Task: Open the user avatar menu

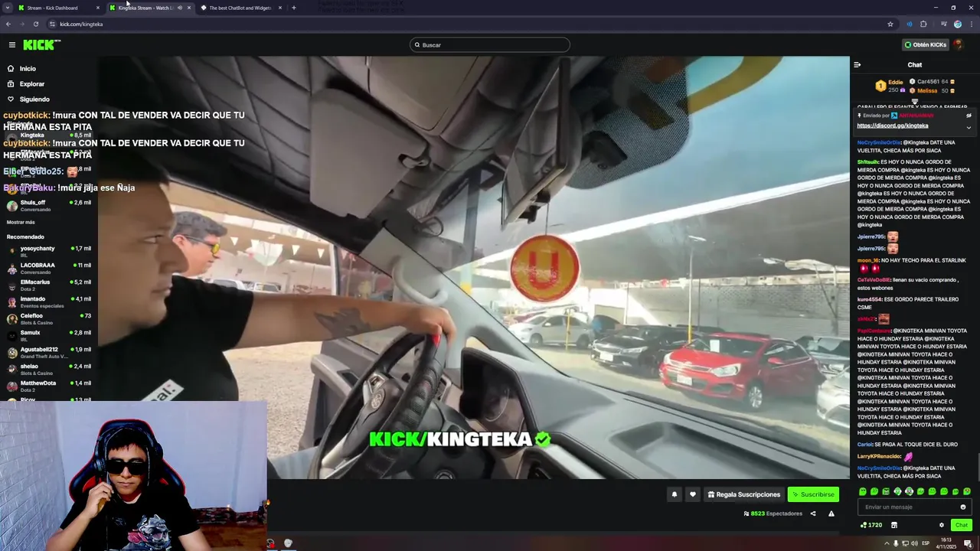Action: point(959,45)
